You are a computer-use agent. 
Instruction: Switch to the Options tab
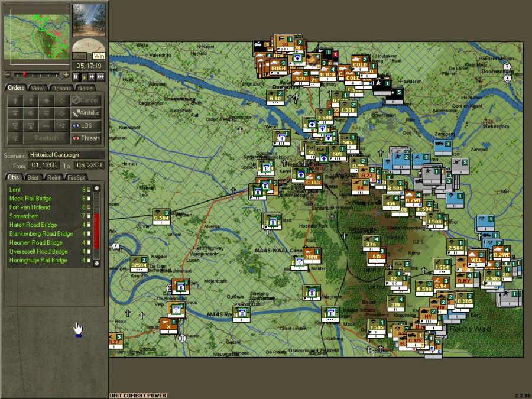[61, 88]
